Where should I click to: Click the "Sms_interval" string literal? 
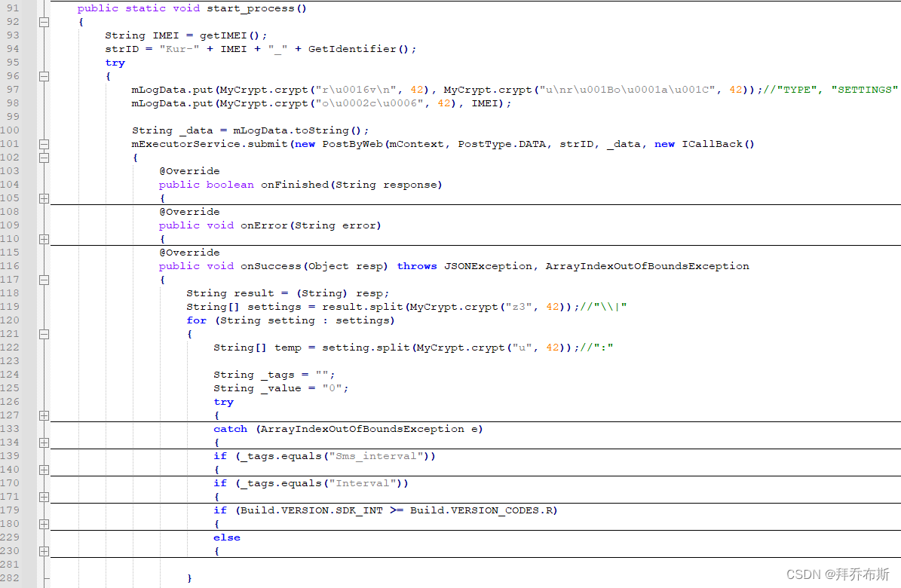[x=376, y=456]
